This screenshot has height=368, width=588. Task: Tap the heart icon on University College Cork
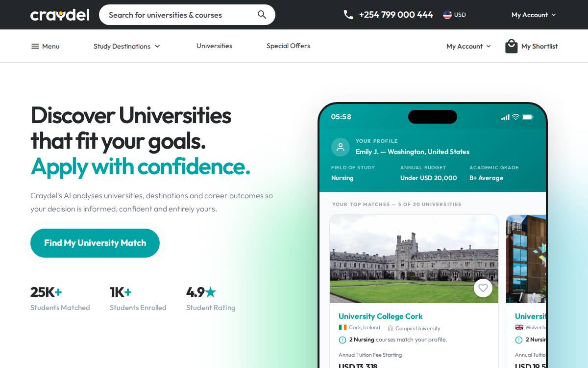point(483,288)
